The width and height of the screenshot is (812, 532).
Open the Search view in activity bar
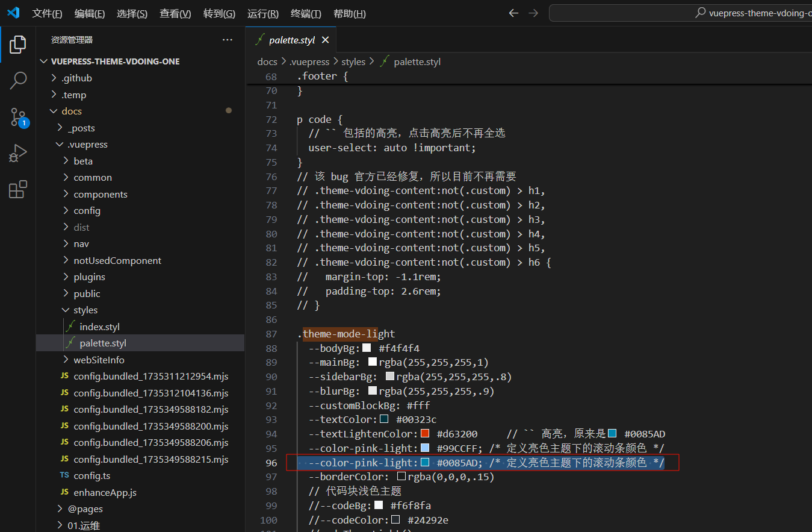(x=18, y=80)
